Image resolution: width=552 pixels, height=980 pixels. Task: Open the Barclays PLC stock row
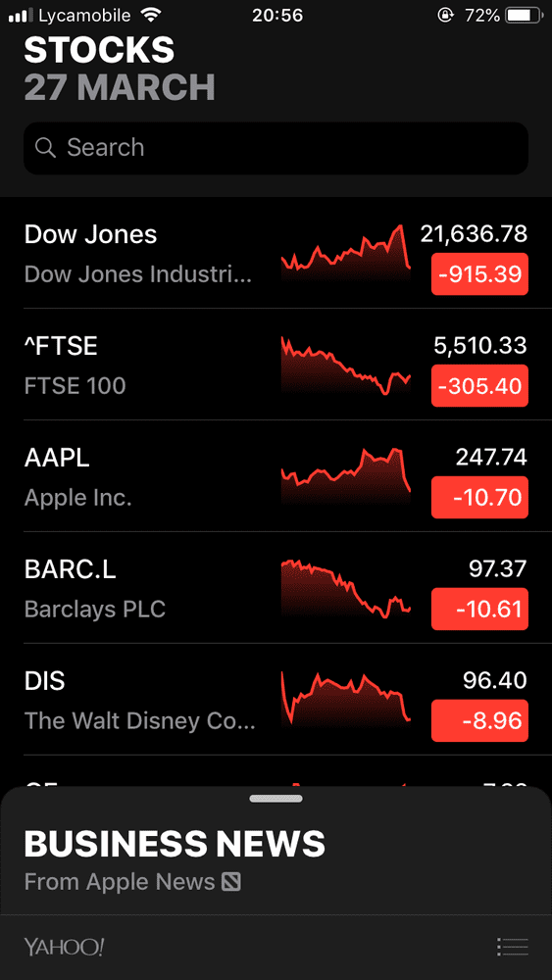click(x=276, y=588)
